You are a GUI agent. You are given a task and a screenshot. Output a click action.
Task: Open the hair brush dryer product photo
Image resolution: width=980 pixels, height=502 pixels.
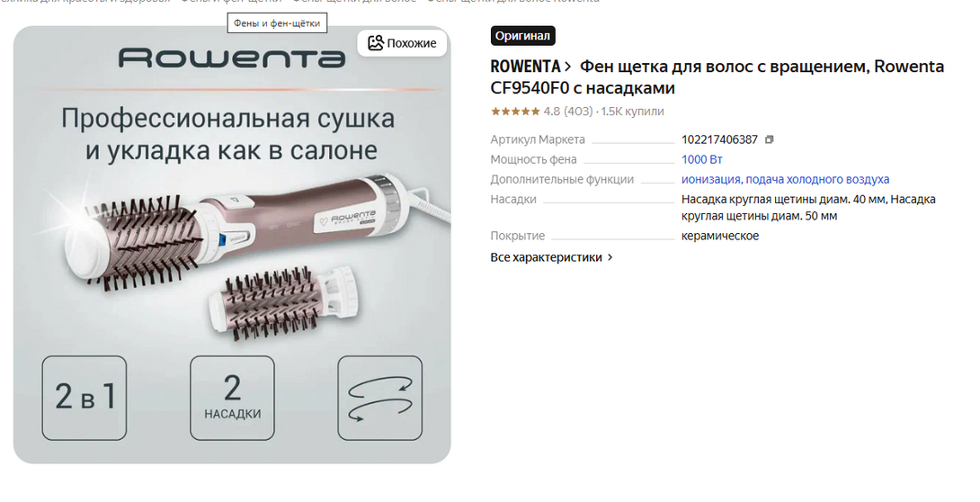(x=232, y=245)
